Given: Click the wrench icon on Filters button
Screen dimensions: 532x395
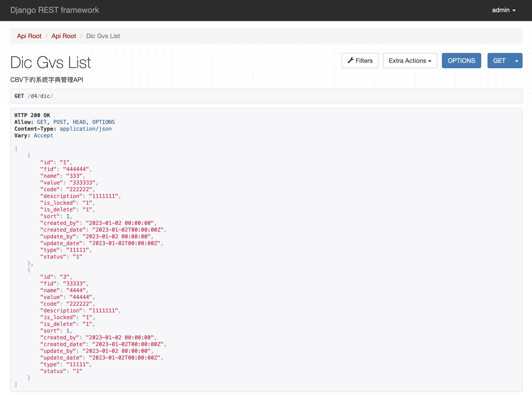Looking at the screenshot, I should pos(351,60).
